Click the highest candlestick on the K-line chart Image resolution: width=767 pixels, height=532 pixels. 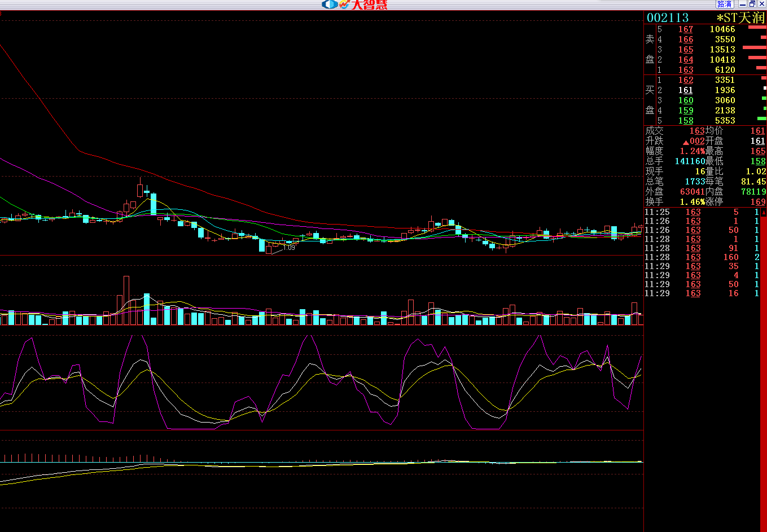(x=140, y=188)
